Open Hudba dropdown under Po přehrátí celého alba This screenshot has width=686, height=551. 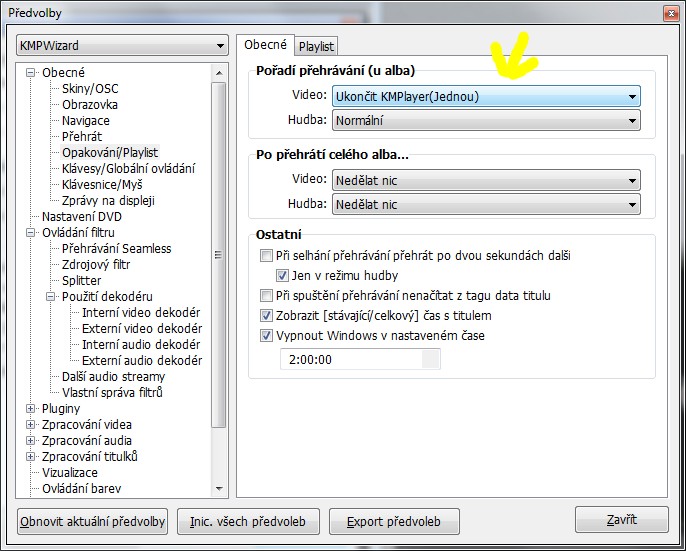click(486, 204)
